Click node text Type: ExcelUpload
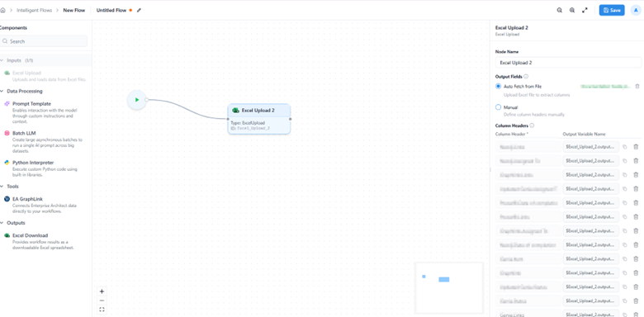This screenshot has width=644, height=317. [248, 123]
